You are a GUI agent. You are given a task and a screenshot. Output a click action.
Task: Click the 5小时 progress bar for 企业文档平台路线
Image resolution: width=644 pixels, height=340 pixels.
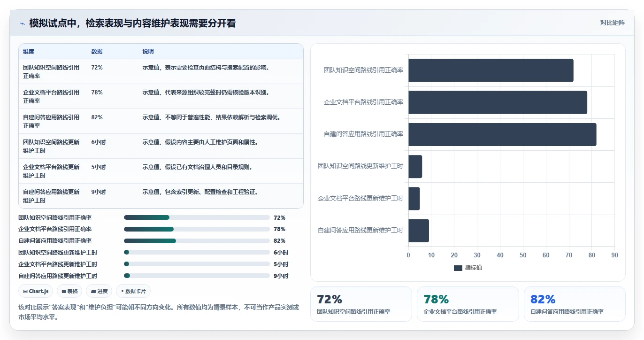tap(197, 264)
